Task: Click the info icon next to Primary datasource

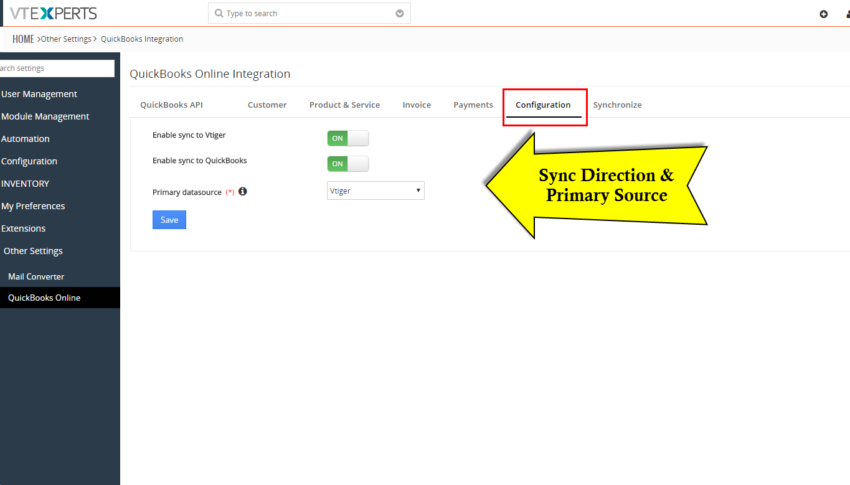Action: tap(243, 191)
